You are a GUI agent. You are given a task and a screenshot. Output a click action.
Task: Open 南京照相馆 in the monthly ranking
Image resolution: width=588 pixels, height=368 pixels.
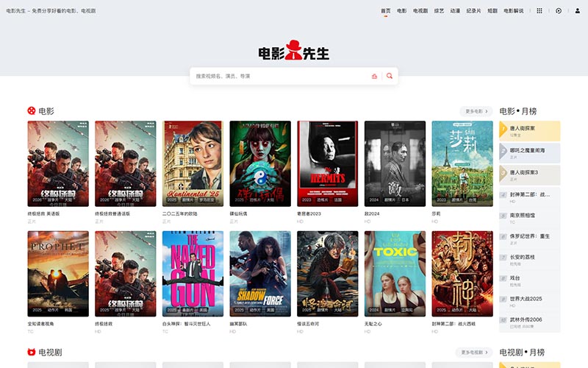click(x=529, y=218)
